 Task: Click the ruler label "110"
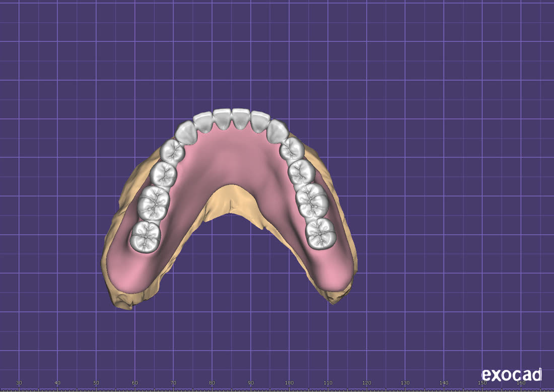(x=328, y=383)
